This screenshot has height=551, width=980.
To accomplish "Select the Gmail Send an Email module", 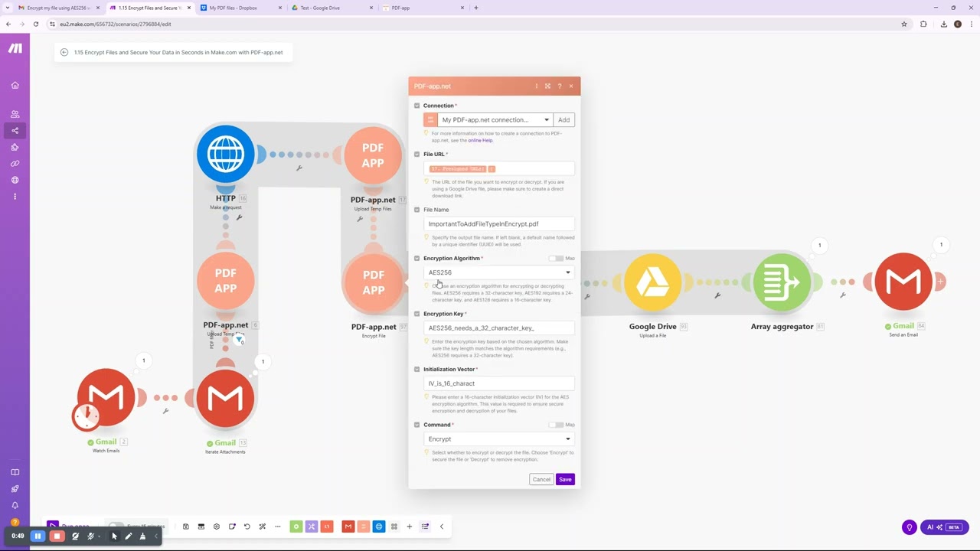I will [x=903, y=282].
